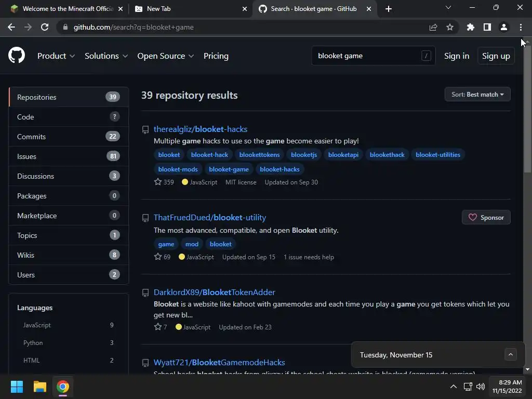The width and height of the screenshot is (532, 399).
Task: Open therealgliz/blooket-hacks repository link
Action: point(200,129)
